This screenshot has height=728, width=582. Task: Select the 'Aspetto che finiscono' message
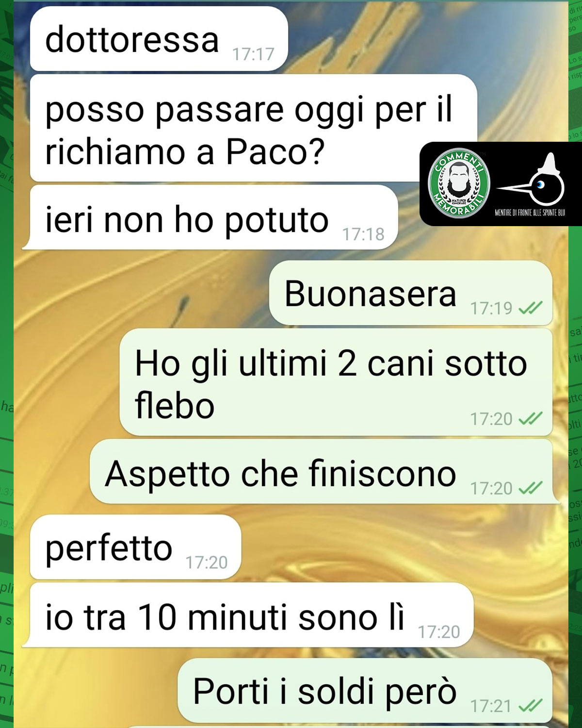coord(325,472)
